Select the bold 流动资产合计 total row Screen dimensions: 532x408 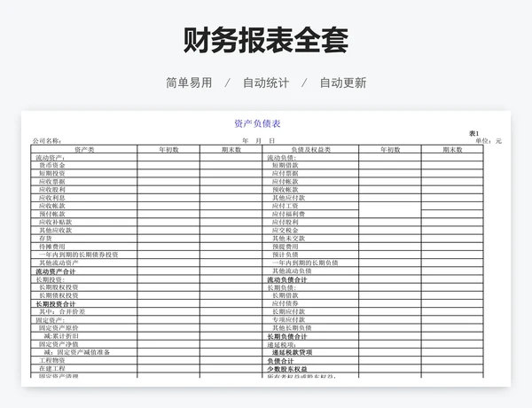(x=56, y=271)
